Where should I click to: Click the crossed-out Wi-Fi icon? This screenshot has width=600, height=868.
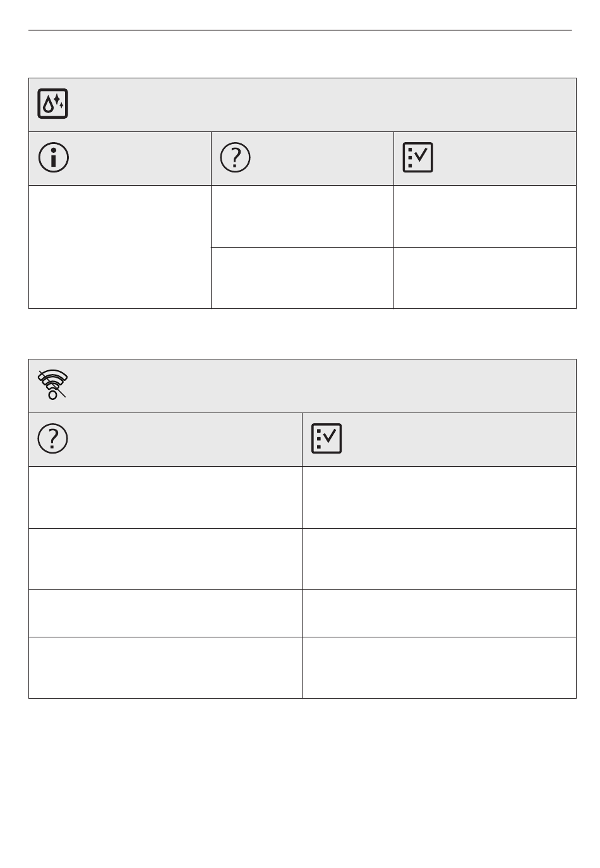[53, 385]
